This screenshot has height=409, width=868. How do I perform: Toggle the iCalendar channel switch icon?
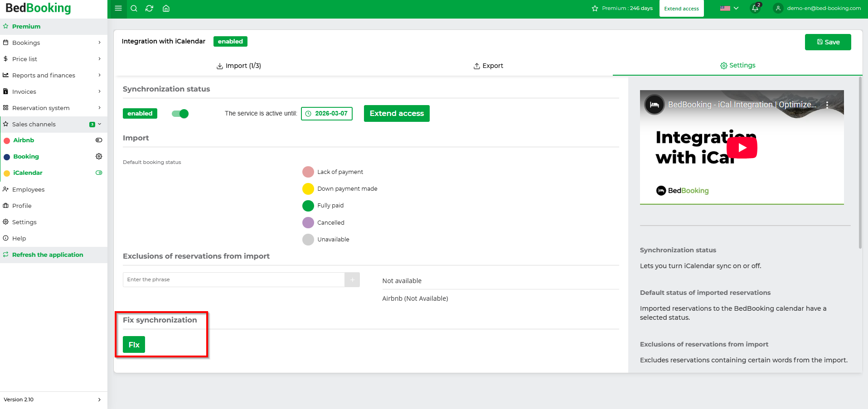(99, 173)
